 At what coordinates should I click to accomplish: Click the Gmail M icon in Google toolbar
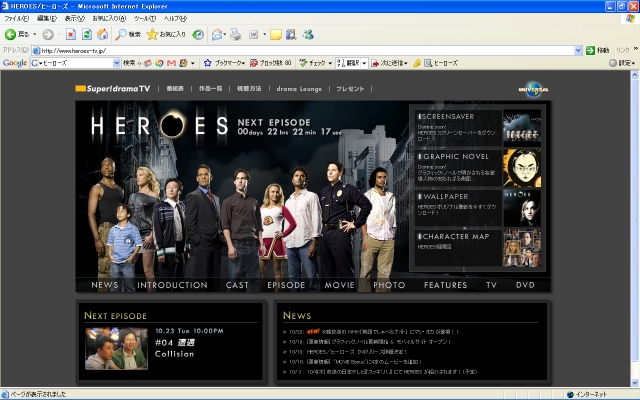coord(171,63)
